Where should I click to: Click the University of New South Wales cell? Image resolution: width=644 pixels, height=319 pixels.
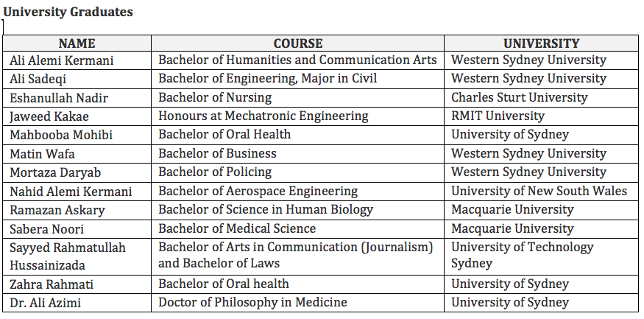coord(539,191)
